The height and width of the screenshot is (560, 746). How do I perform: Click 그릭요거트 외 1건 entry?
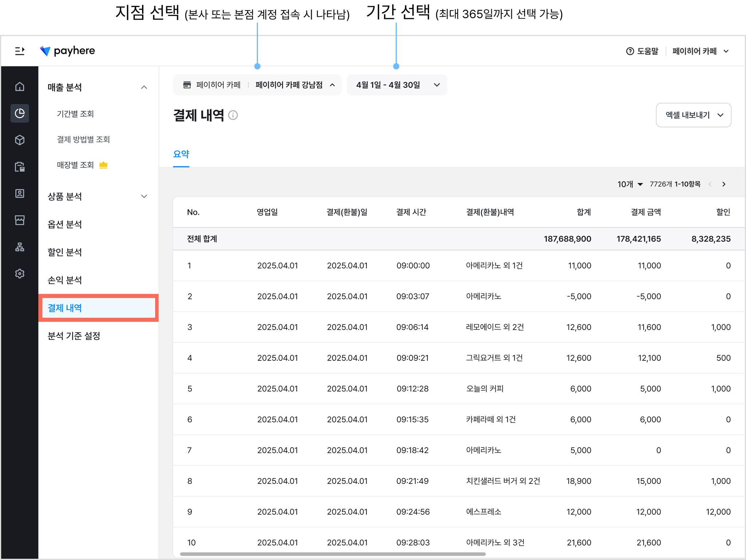pos(494,358)
